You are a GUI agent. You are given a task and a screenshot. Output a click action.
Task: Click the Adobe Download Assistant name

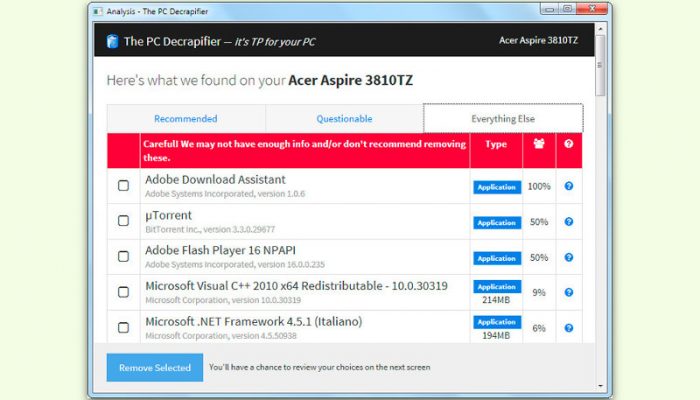coord(215,179)
